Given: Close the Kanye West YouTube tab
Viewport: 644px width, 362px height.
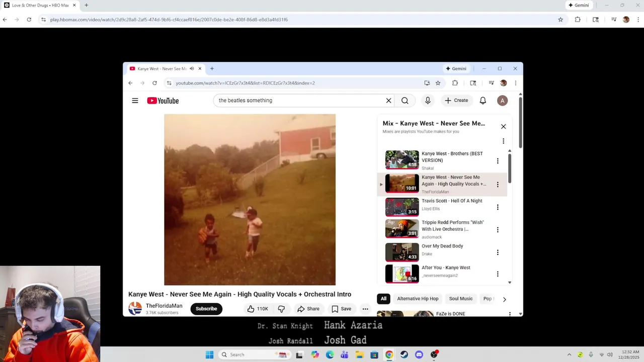Looking at the screenshot, I should (x=200, y=68).
